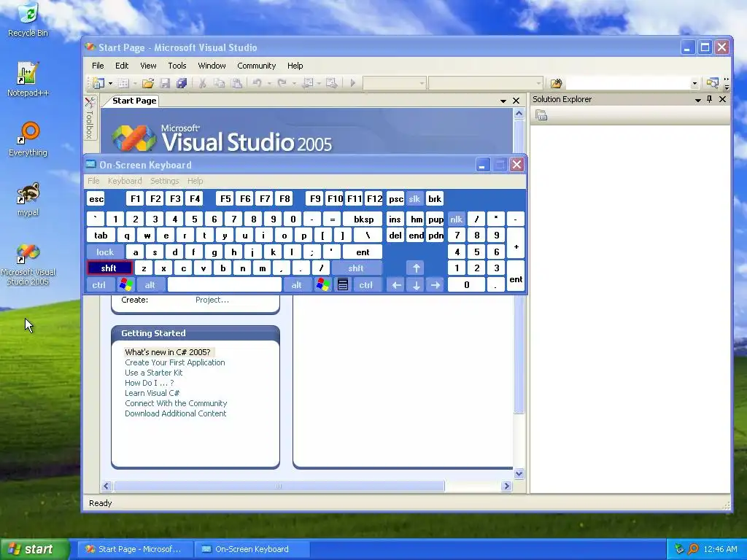Click the right arrow key on keyboard
Screen dimensions: 747x560
click(x=436, y=285)
